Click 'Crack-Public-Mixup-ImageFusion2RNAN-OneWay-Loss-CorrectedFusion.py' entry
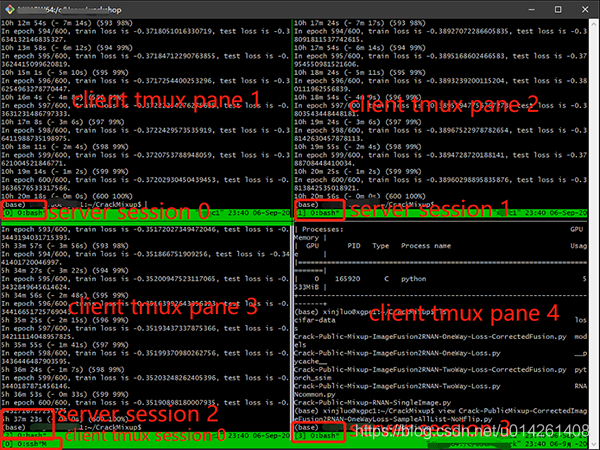This screenshot has height=450, width=600. [430, 337]
